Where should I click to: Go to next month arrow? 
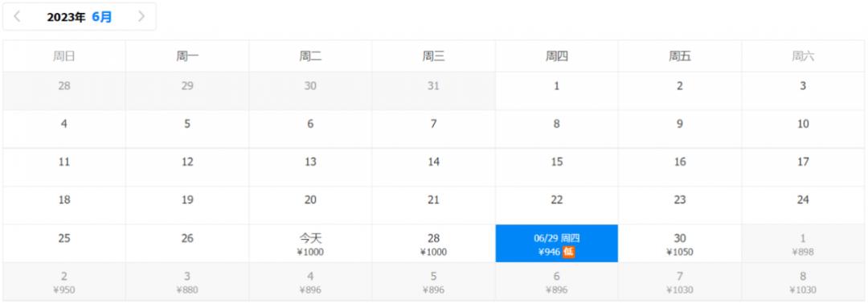point(141,17)
